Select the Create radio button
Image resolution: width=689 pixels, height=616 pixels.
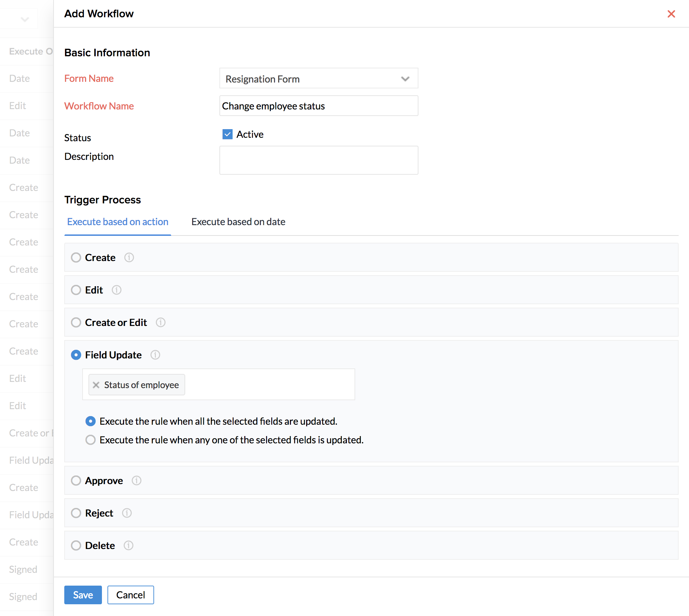coord(76,258)
